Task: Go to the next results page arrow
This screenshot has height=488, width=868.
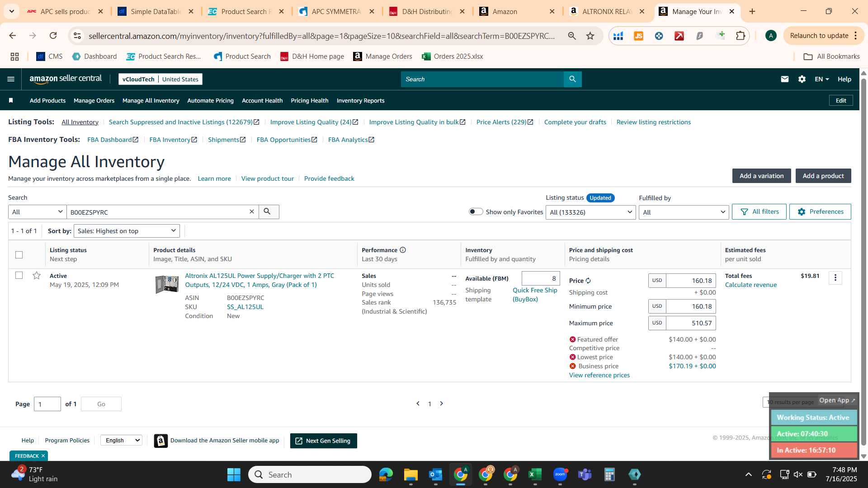Action: click(x=442, y=404)
